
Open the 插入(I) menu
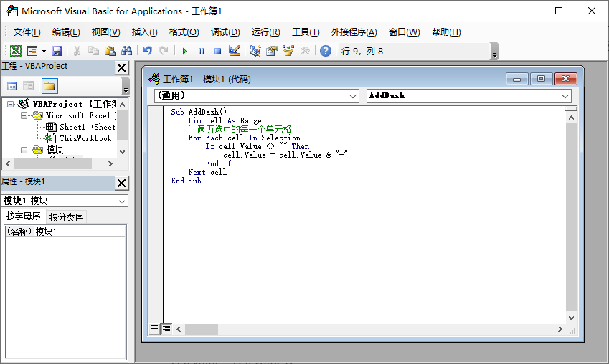[x=144, y=32]
